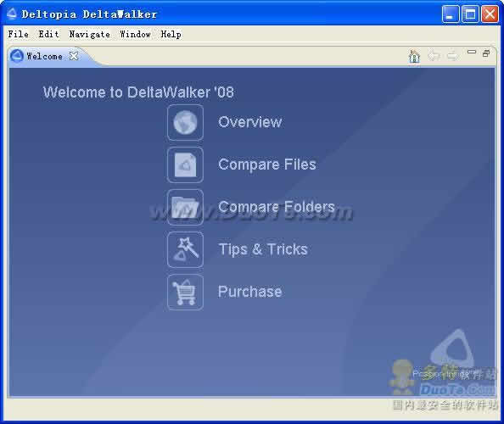Viewport: 504px width, 424px height.
Task: Minimize the Welcome view panel
Action: click(471, 52)
